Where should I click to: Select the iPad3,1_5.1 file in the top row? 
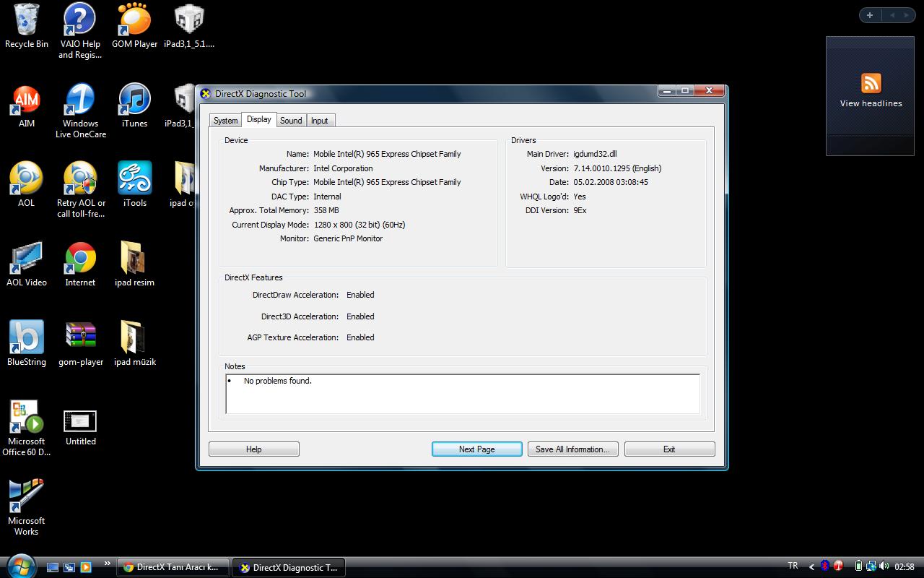[x=189, y=26]
